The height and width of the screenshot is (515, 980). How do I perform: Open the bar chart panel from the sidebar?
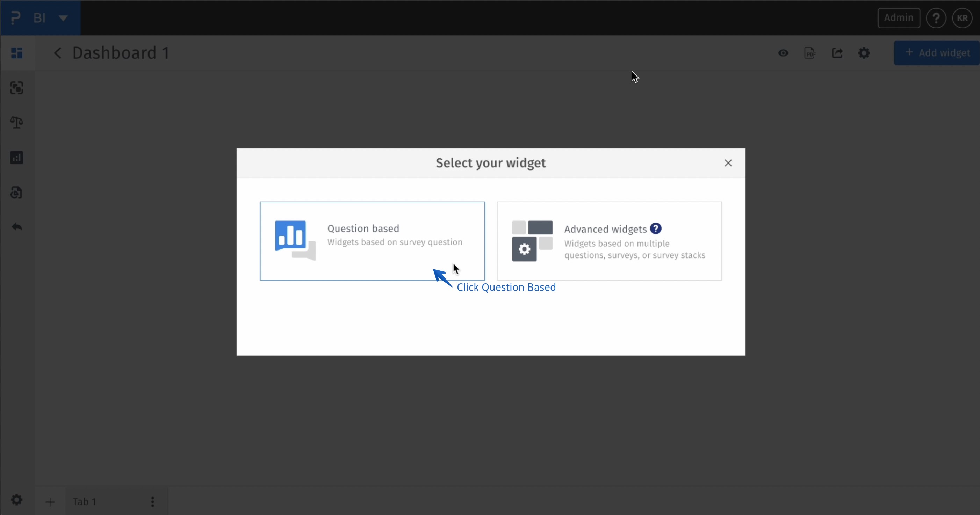(17, 158)
